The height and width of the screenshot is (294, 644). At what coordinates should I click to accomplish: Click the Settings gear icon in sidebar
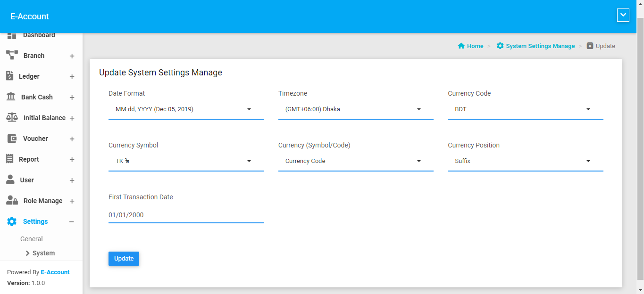(x=12, y=221)
